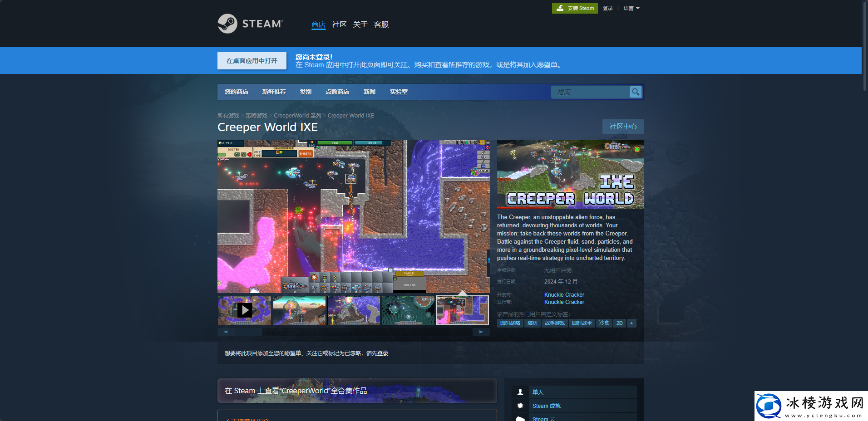The image size is (868, 421).
Task: Click the Install Steam download button
Action: 574,8
